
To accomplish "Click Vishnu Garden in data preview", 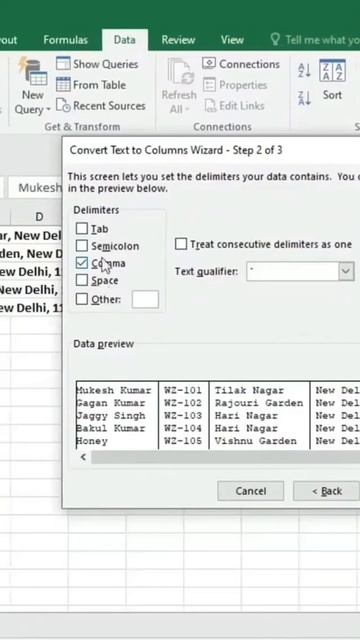I will (256, 441).
